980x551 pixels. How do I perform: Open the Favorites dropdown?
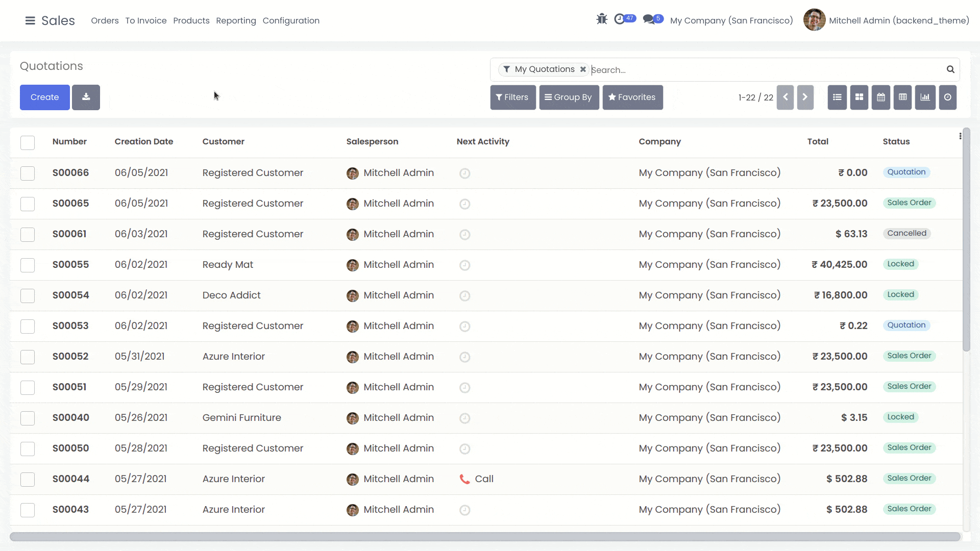click(632, 97)
